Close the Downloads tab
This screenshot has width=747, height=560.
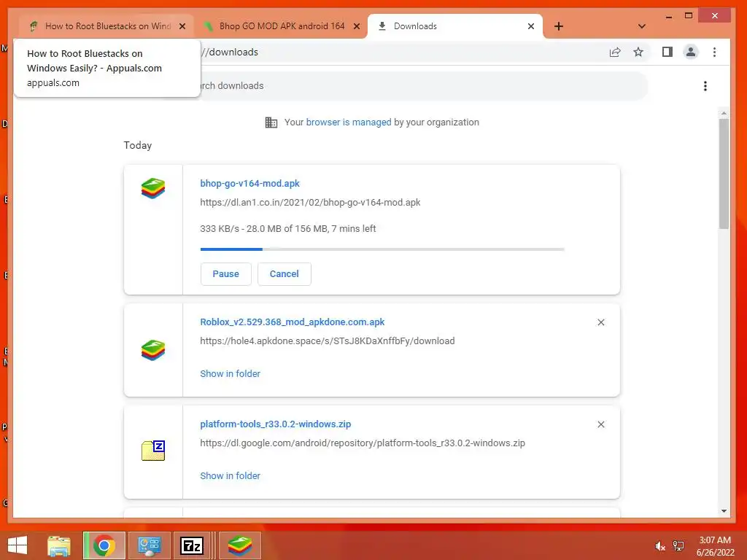[x=531, y=26]
